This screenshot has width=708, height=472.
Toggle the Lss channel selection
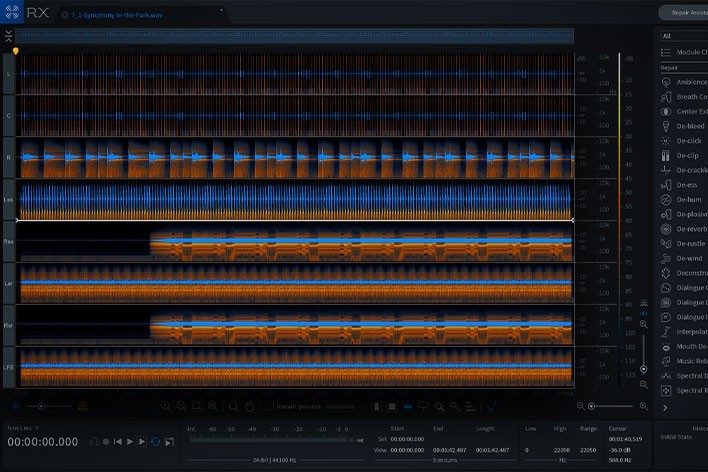(9, 200)
